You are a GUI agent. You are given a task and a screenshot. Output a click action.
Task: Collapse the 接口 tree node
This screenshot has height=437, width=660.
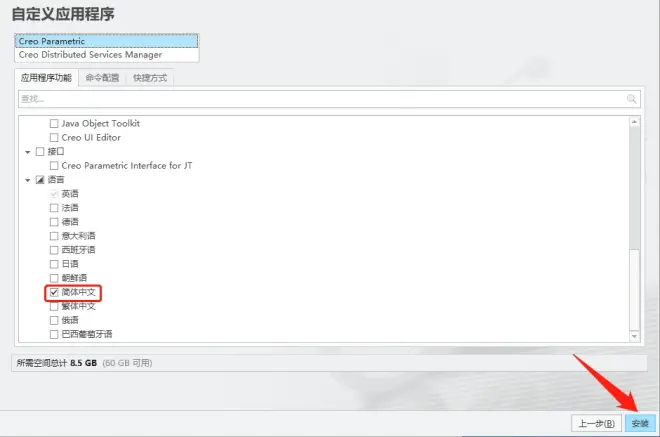coord(28,152)
